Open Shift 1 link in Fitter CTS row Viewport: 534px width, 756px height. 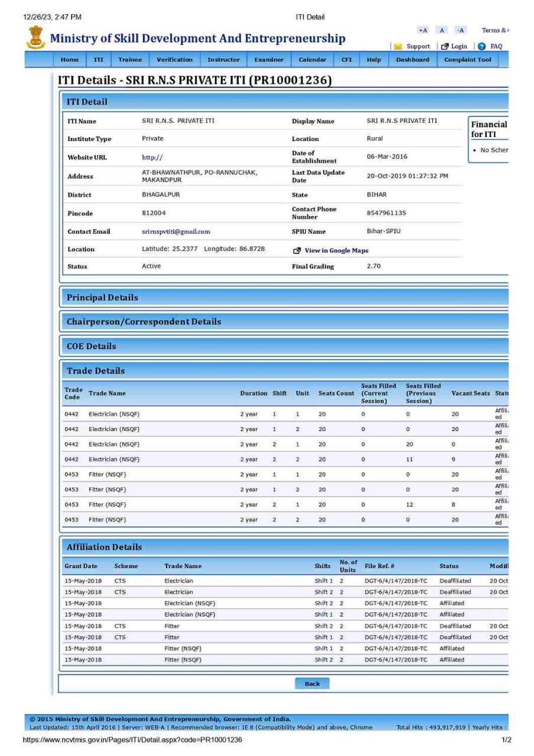point(324,637)
